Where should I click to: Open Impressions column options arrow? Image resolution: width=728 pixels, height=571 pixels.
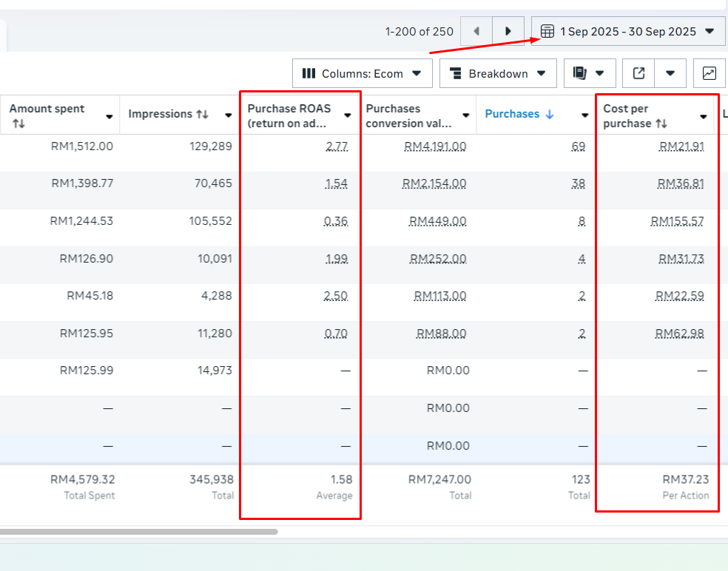pyautogui.click(x=228, y=115)
